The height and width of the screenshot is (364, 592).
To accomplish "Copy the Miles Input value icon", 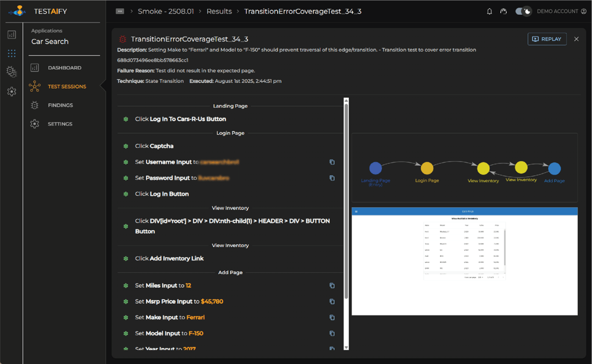I will pyautogui.click(x=332, y=286).
